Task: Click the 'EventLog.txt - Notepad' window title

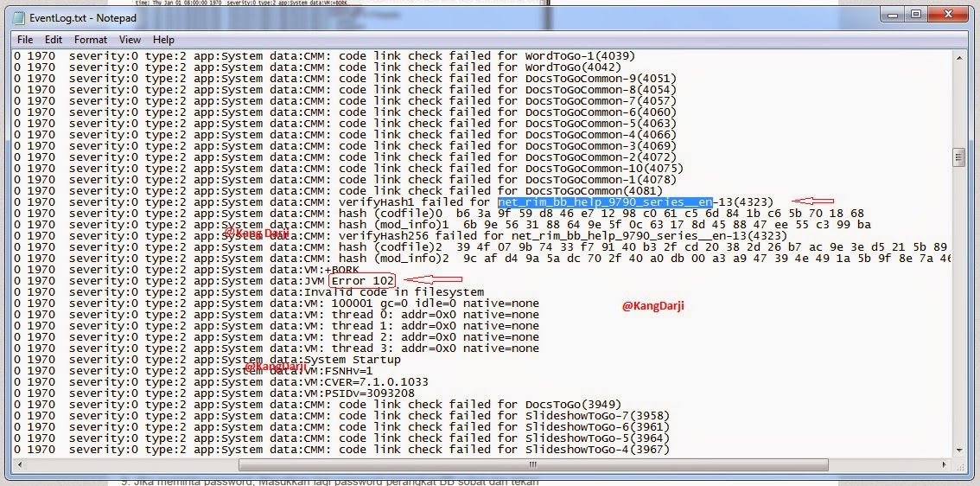Action: click(82, 18)
